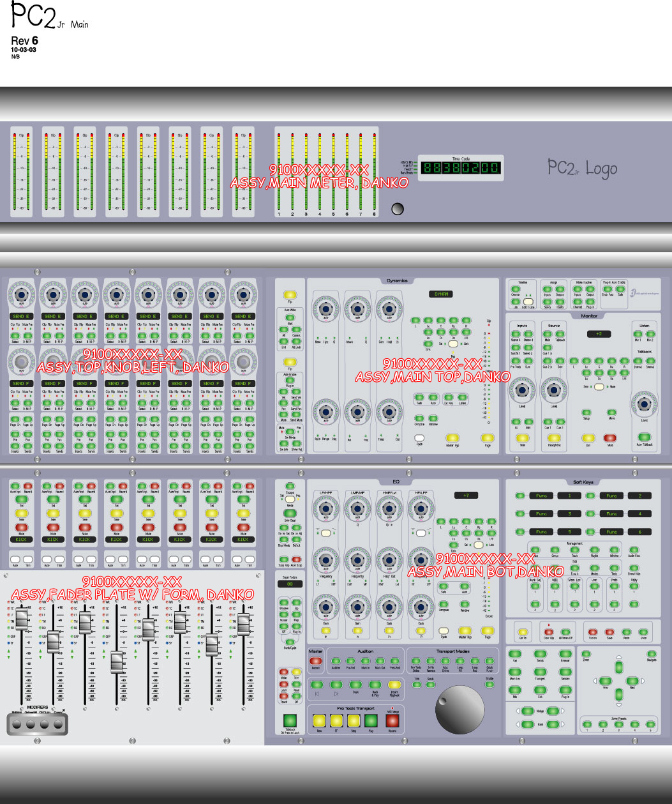Click the round black button below time code
The width and height of the screenshot is (672, 804).
pos(398,208)
